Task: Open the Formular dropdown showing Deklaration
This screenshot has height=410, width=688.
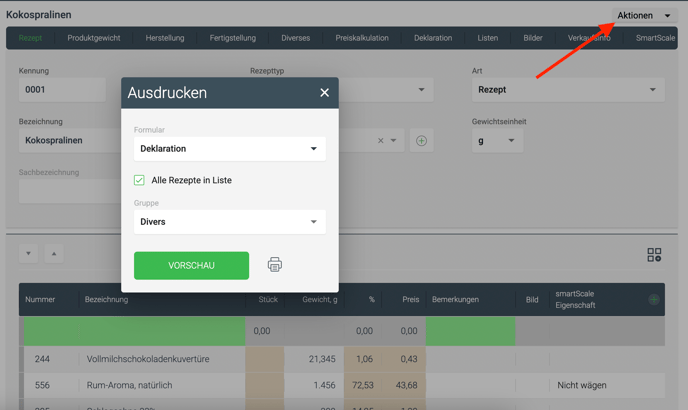Action: coord(230,149)
